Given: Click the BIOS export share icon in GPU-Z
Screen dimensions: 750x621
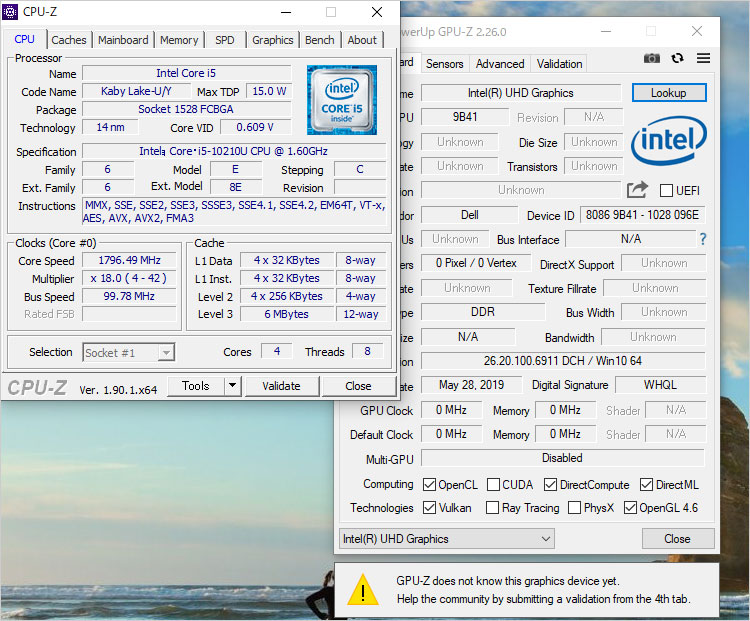Looking at the screenshot, I should coord(637,190).
